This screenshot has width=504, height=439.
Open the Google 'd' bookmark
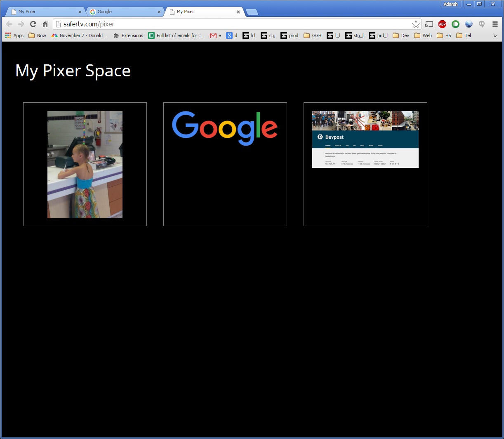point(232,35)
